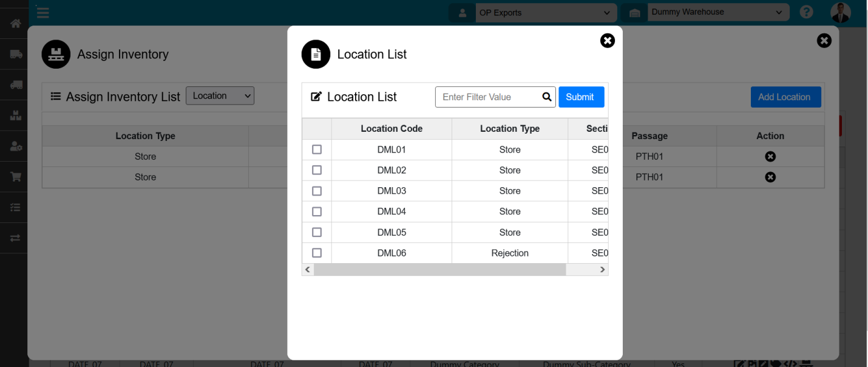Select the DML02 code cell

click(392, 170)
